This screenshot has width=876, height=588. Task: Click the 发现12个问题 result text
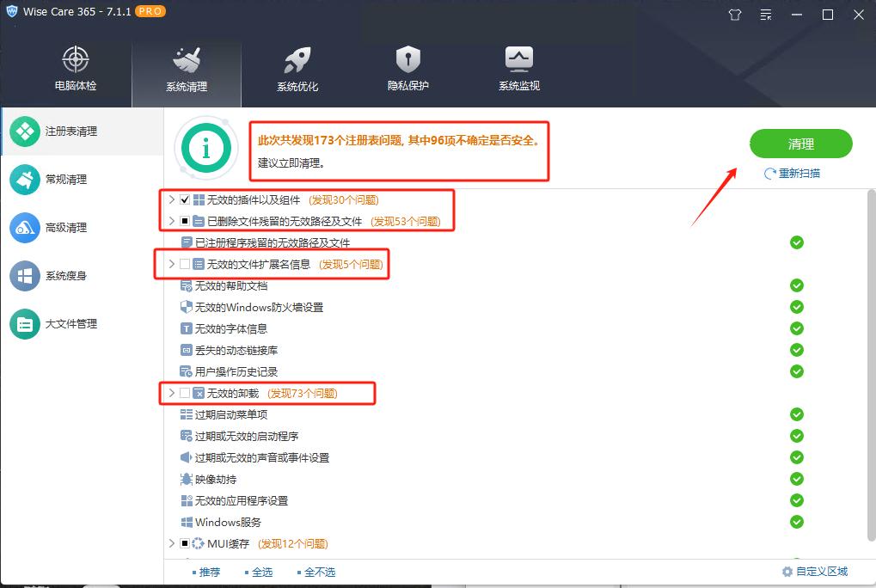(x=293, y=543)
